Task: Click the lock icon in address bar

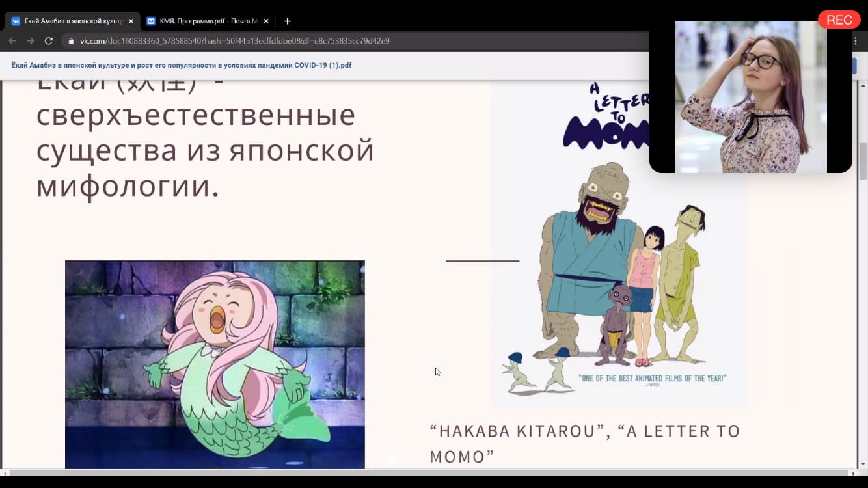Action: point(72,41)
